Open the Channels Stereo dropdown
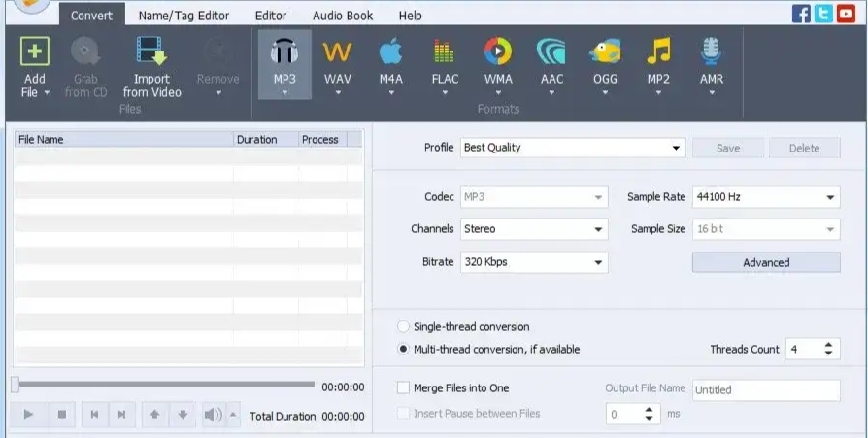The image size is (868, 438). (x=534, y=229)
